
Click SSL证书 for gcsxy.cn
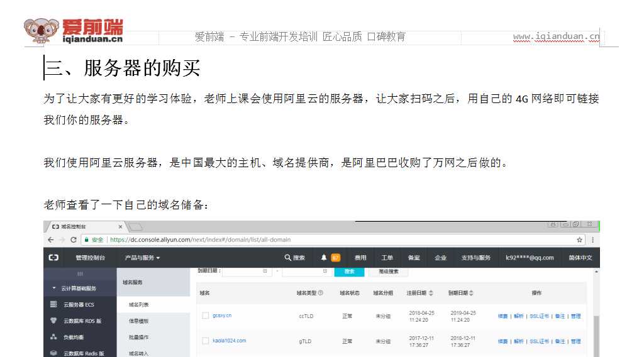pos(539,316)
